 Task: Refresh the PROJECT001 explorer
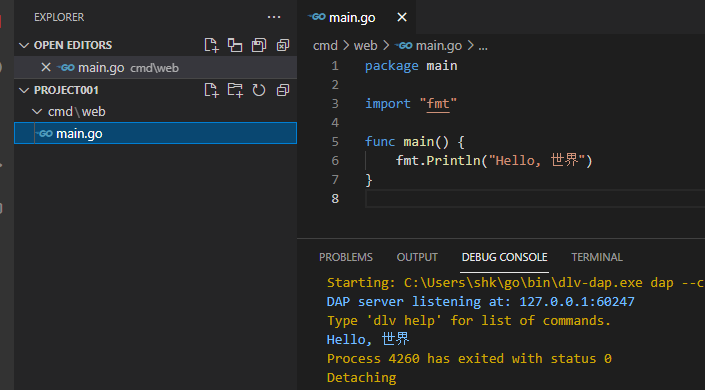(259, 90)
